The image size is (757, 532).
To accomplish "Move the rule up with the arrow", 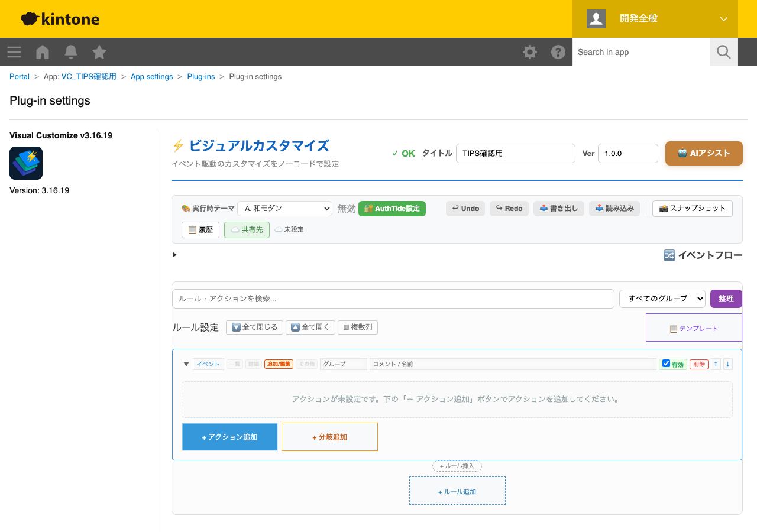I will 716,364.
